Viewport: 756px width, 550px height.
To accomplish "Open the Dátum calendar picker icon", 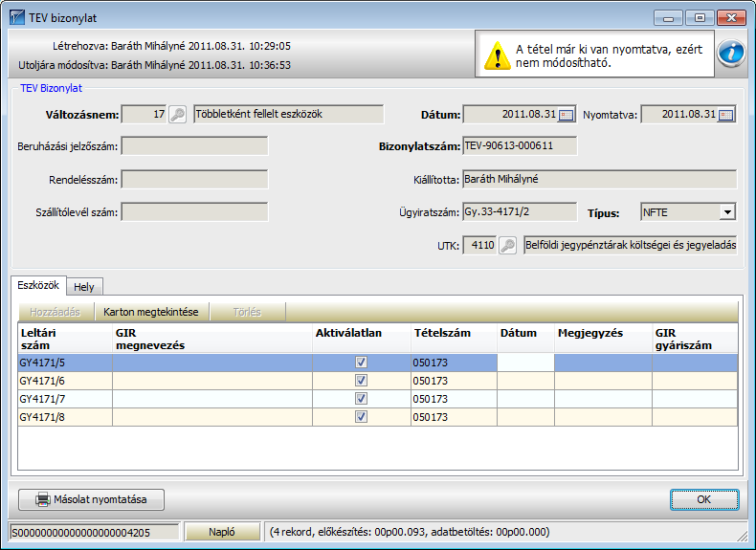I will pyautogui.click(x=566, y=115).
